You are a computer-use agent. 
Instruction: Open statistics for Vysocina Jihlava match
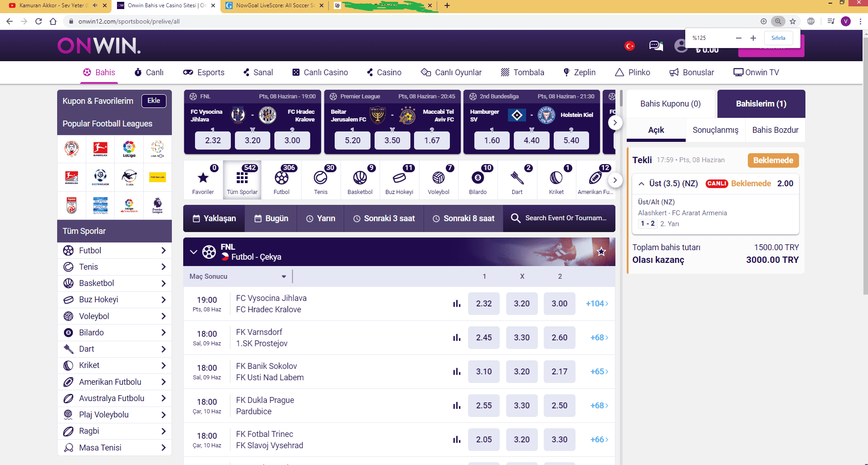(x=457, y=304)
